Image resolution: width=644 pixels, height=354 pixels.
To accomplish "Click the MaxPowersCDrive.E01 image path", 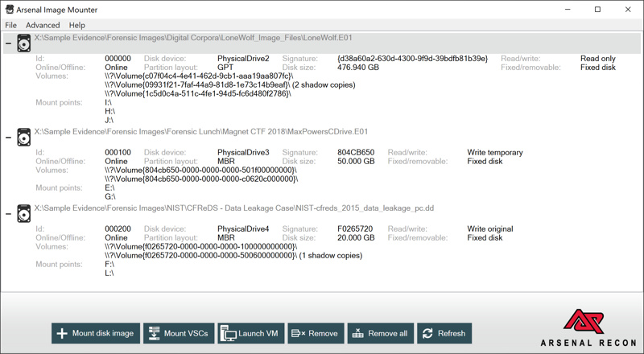I will (x=200, y=132).
